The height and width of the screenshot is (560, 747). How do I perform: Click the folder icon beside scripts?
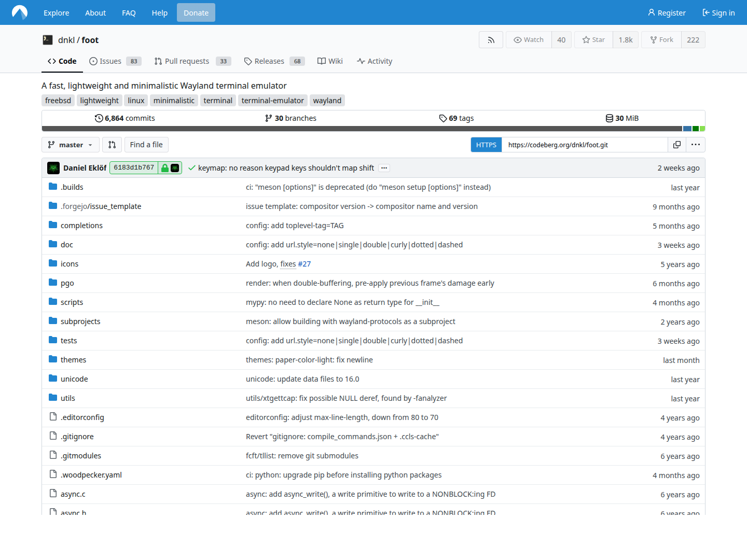pyautogui.click(x=53, y=302)
